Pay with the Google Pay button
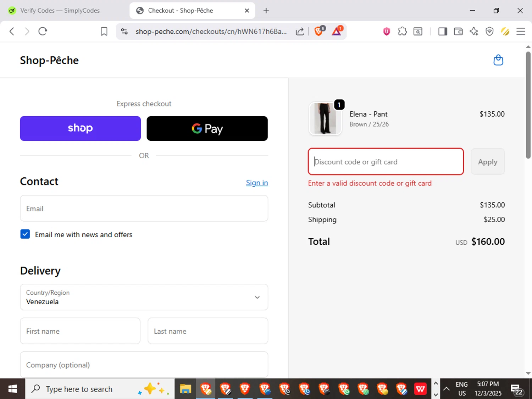 point(207,128)
